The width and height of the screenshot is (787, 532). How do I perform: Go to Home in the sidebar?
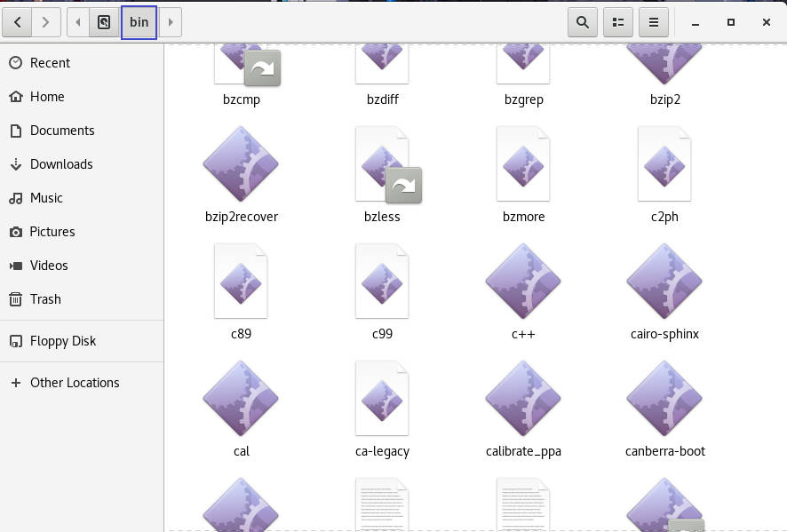[82, 96]
